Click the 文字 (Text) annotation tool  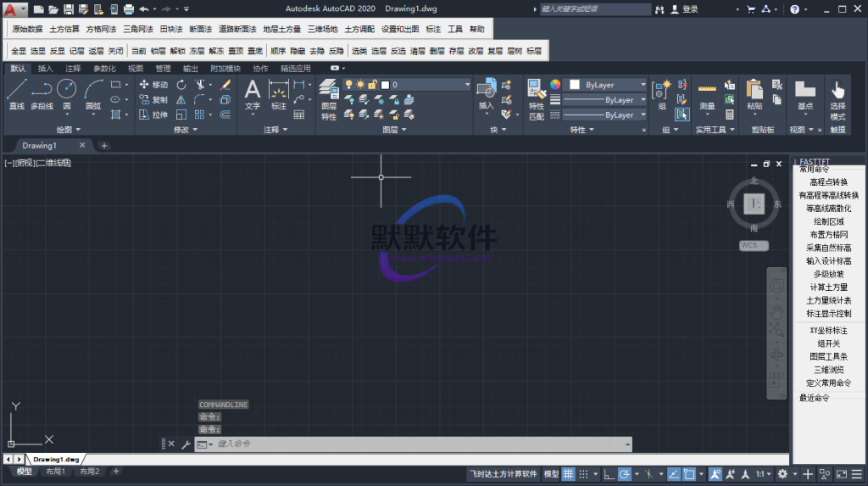point(253,93)
